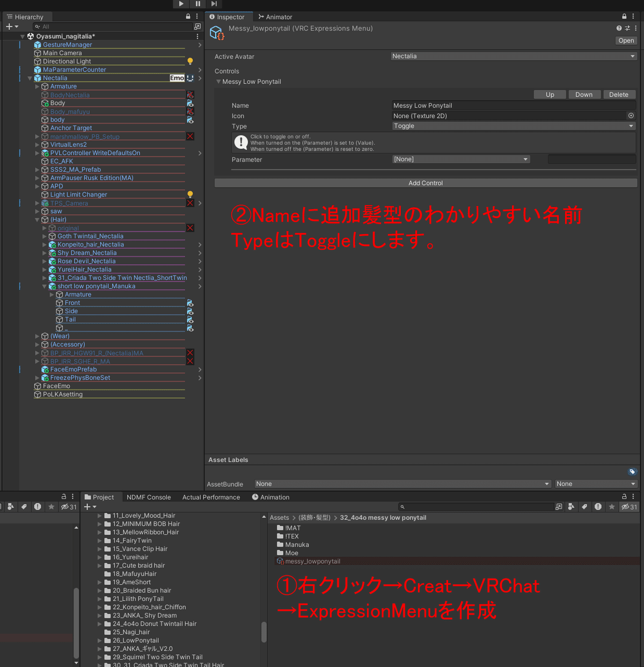Screen dimensions: 644x667
Task: Click the Project search field
Action: click(x=476, y=507)
